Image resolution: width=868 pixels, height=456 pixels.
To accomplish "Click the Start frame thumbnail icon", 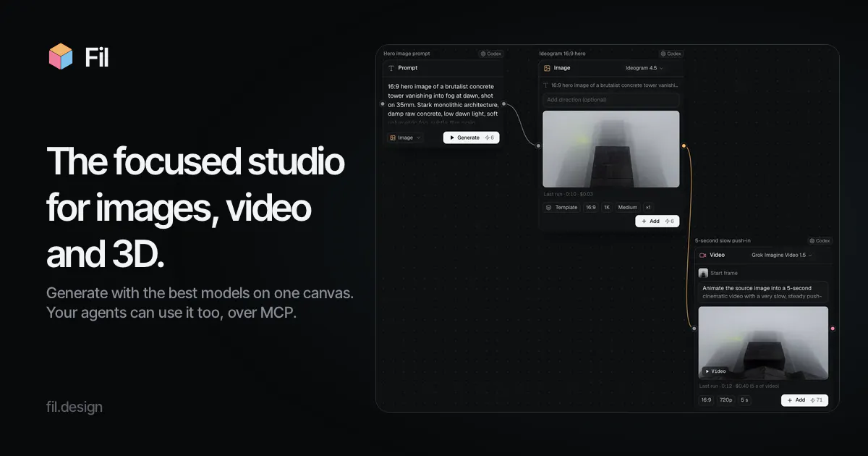I will (703, 273).
